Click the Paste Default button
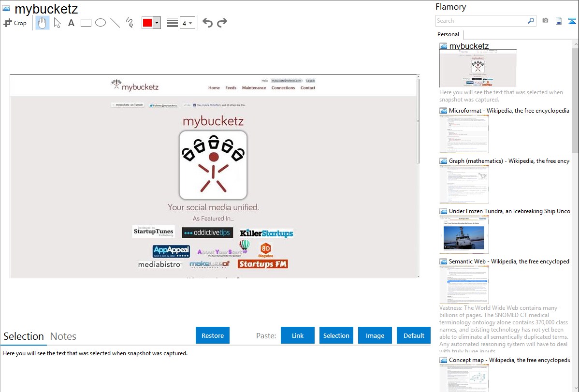 point(414,335)
